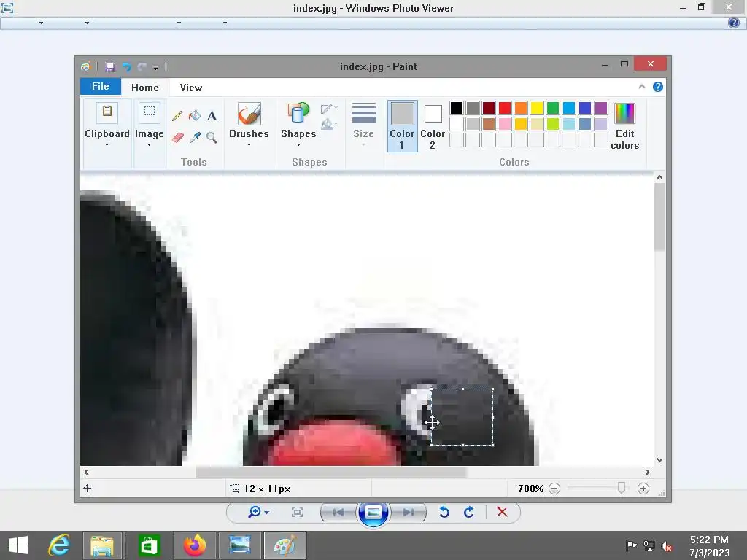Go to next image in Photo Viewer
The height and width of the screenshot is (560, 747).
click(408, 513)
